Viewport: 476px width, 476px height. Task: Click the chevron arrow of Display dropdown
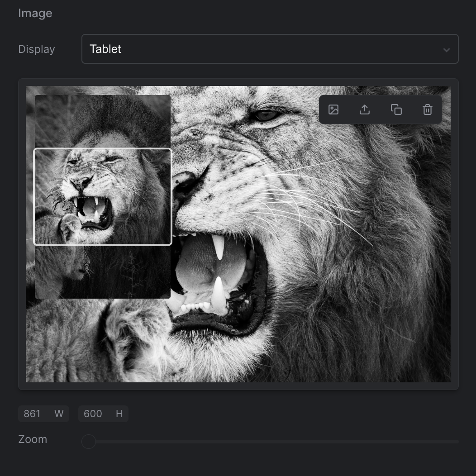tap(446, 50)
